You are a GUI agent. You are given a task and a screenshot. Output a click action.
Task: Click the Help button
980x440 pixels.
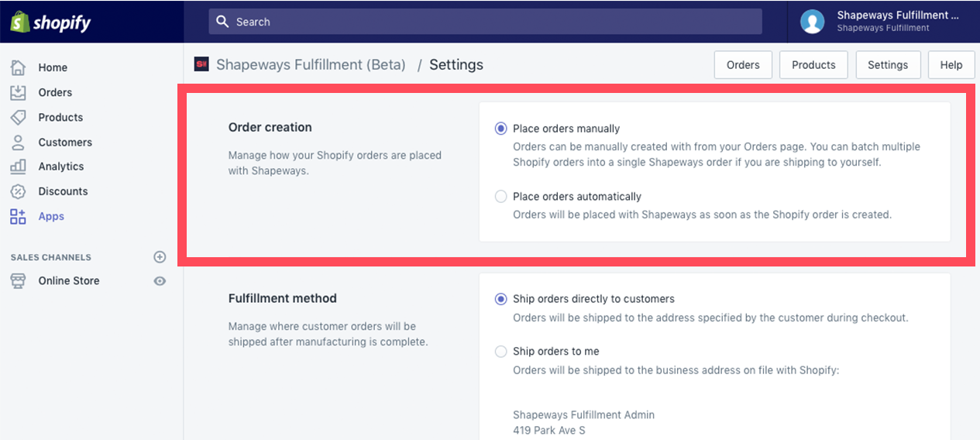pyautogui.click(x=951, y=65)
